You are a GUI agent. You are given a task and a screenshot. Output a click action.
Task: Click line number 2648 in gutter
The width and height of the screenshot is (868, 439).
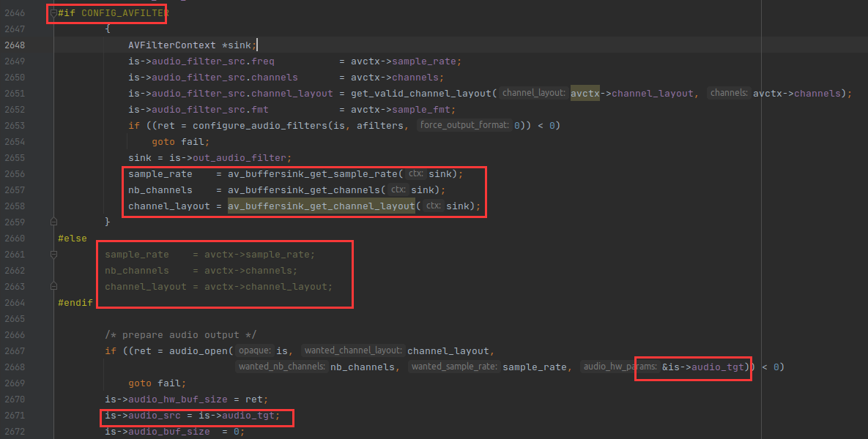point(15,45)
